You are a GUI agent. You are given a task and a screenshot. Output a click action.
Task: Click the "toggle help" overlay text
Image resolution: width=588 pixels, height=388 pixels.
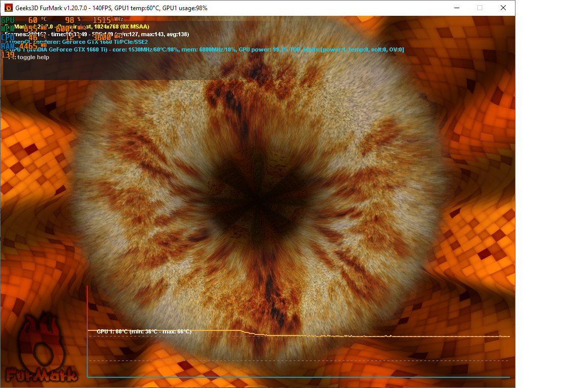click(x=33, y=57)
